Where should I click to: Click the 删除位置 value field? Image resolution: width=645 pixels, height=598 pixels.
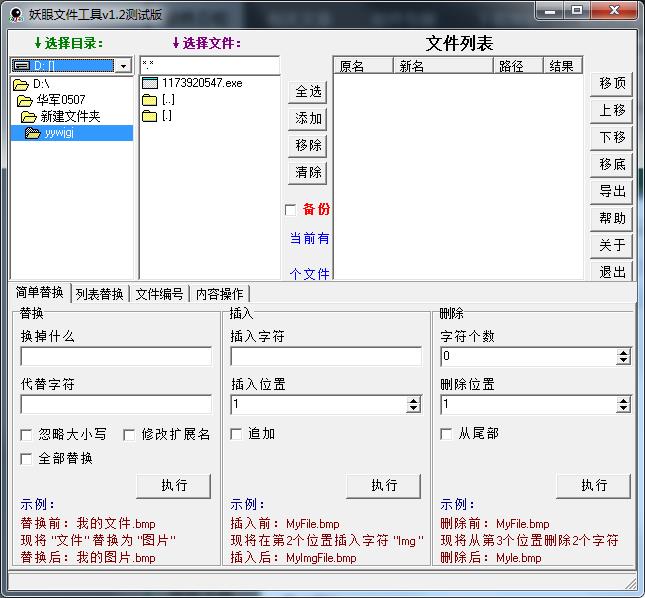tap(529, 405)
